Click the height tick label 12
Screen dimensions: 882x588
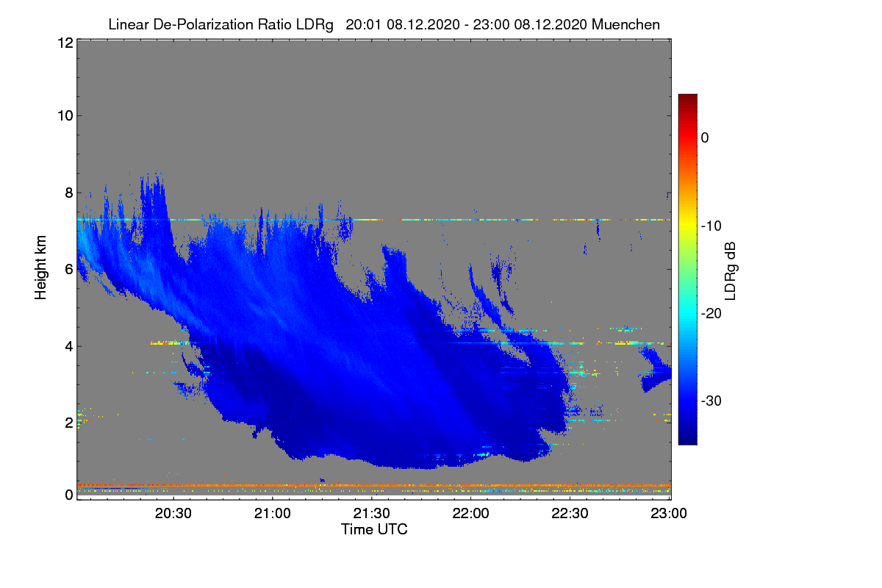tap(64, 43)
